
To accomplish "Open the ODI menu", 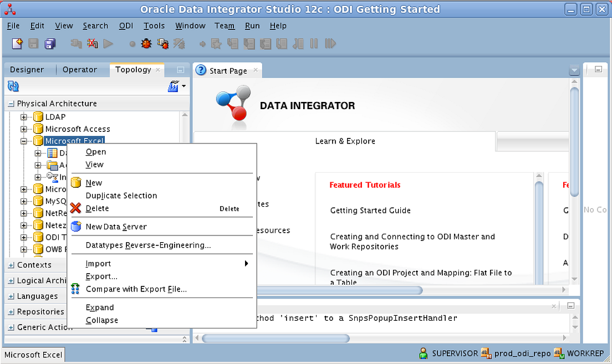I will point(126,25).
